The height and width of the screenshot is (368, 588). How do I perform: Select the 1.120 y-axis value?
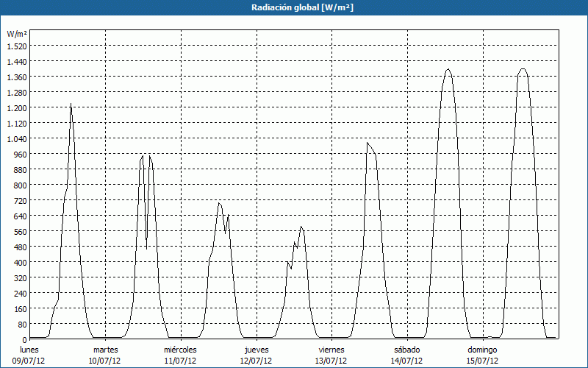click(x=17, y=123)
